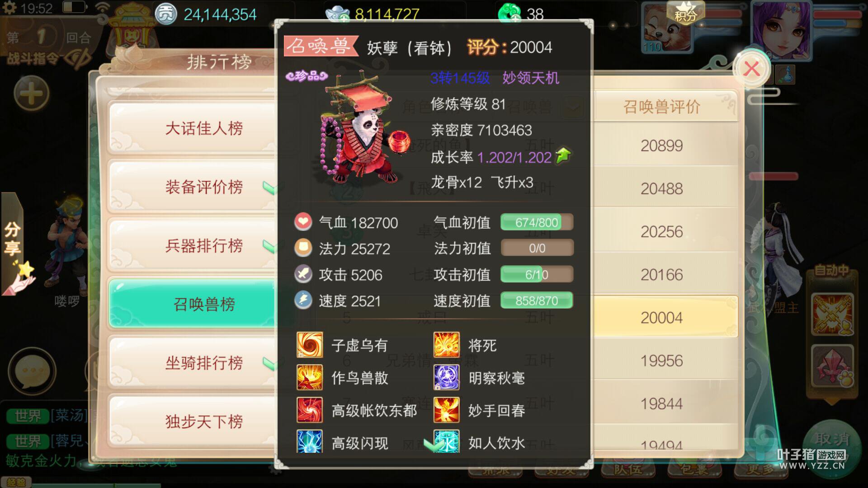This screenshot has width=868, height=488.
Task: Tap the 子虚乌有 skill icon
Action: 310,345
